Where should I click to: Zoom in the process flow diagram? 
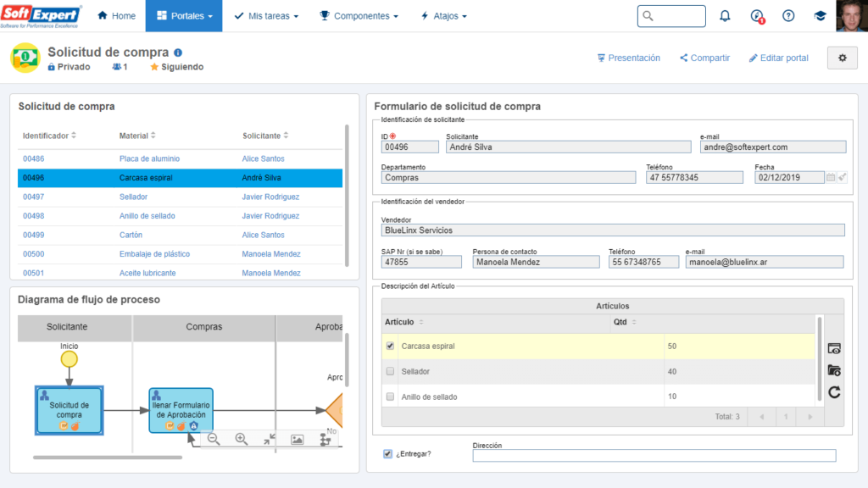pyautogui.click(x=242, y=439)
